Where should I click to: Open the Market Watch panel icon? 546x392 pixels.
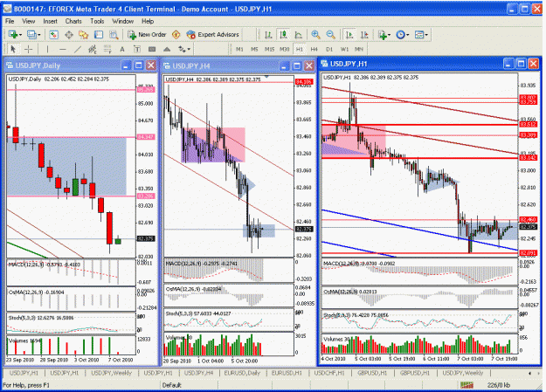(53, 34)
